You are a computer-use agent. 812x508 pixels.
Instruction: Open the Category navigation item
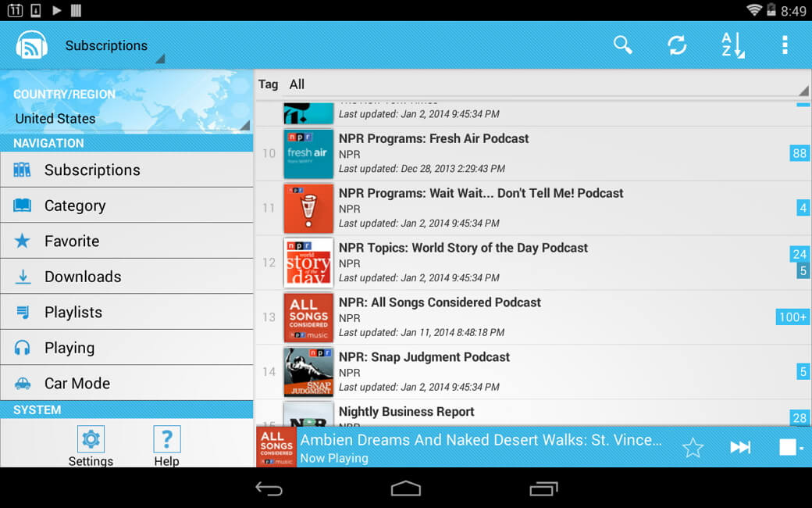(126, 206)
